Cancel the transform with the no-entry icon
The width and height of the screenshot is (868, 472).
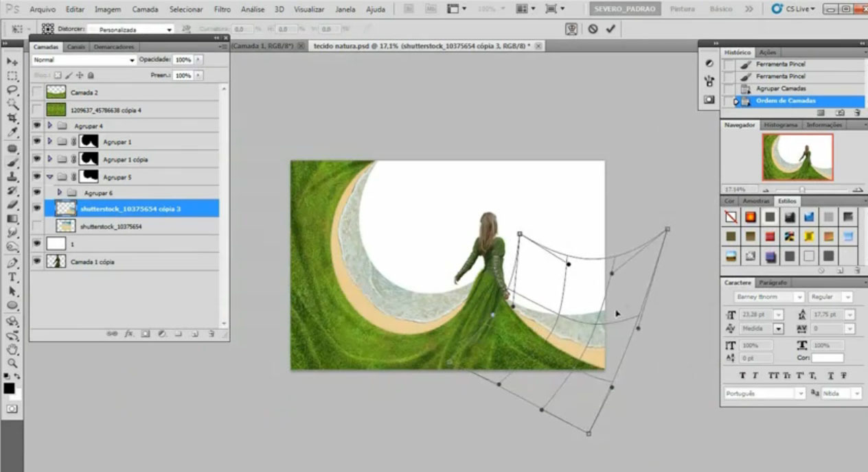pos(593,29)
